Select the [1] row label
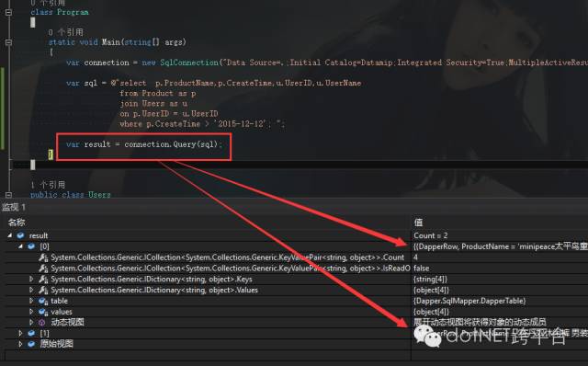This screenshot has width=588, height=366. click(44, 333)
